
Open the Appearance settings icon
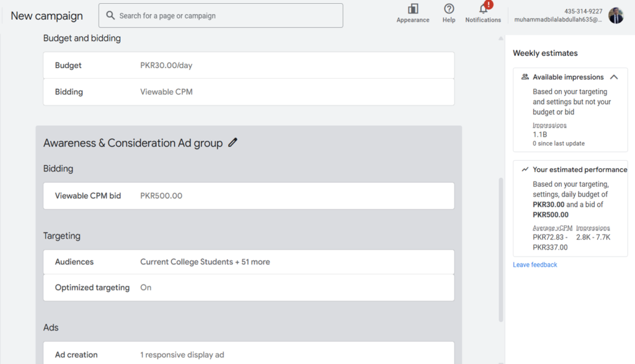pyautogui.click(x=412, y=9)
